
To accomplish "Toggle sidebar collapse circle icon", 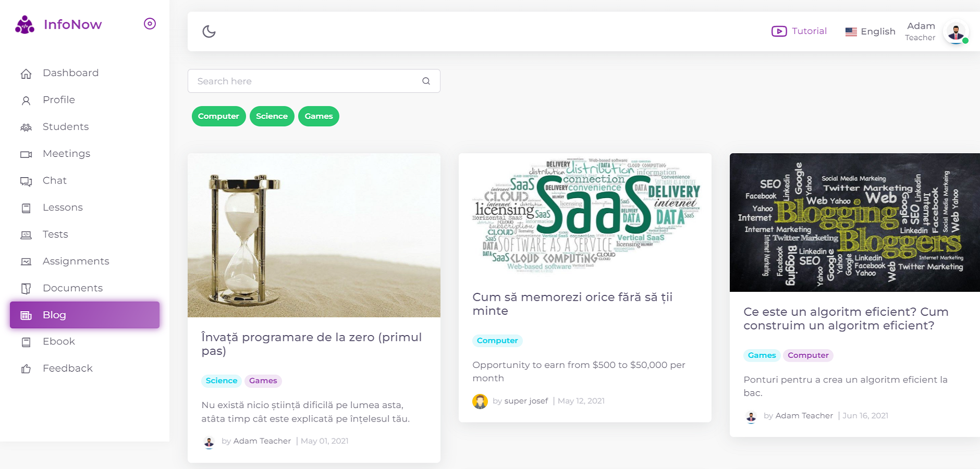I will (150, 23).
